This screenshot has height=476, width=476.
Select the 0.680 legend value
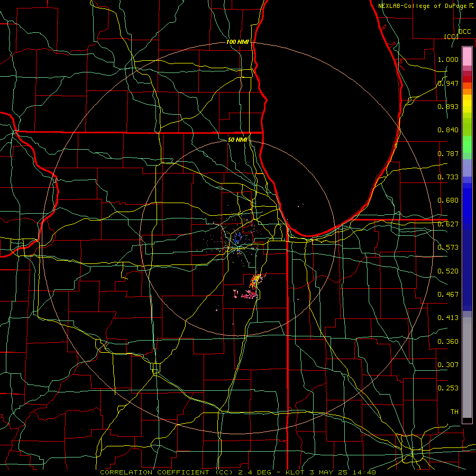(448, 200)
